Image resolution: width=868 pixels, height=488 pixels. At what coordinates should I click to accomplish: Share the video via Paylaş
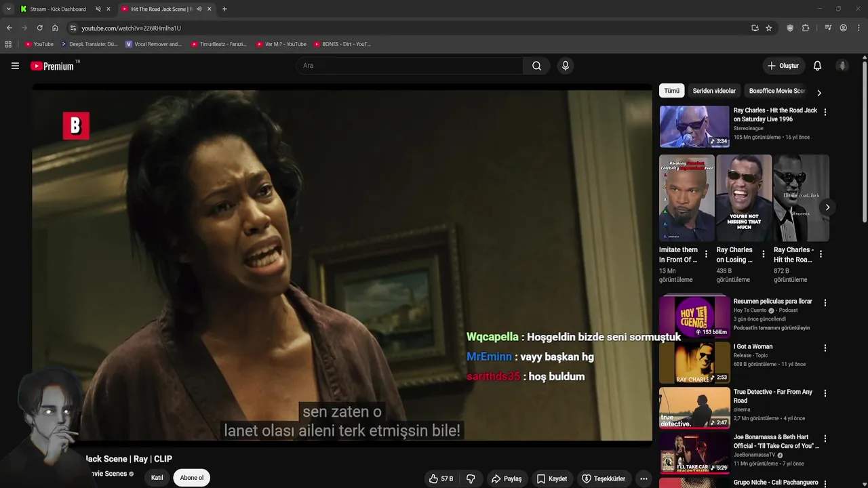tap(507, 479)
